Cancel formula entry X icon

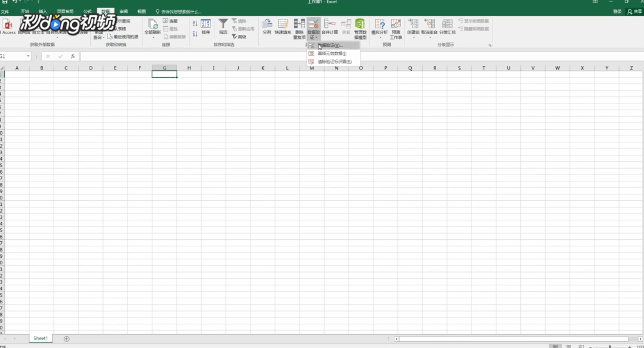tap(48, 56)
